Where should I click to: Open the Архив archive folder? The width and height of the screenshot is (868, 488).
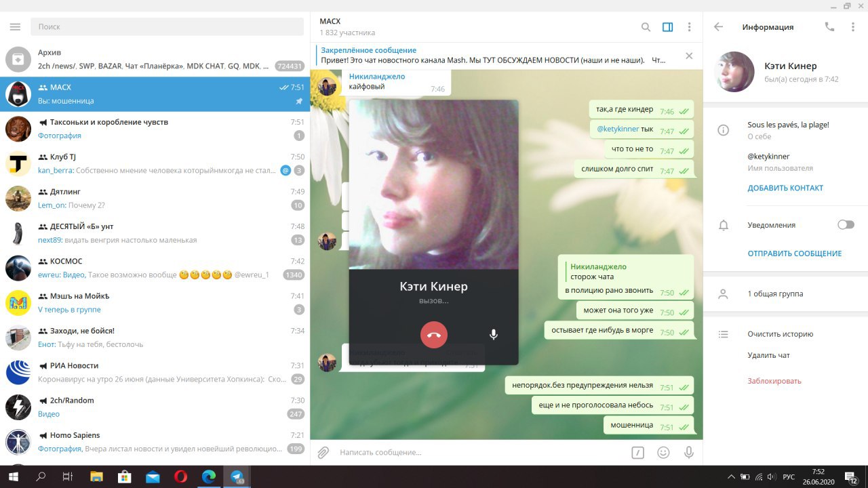tap(155, 60)
